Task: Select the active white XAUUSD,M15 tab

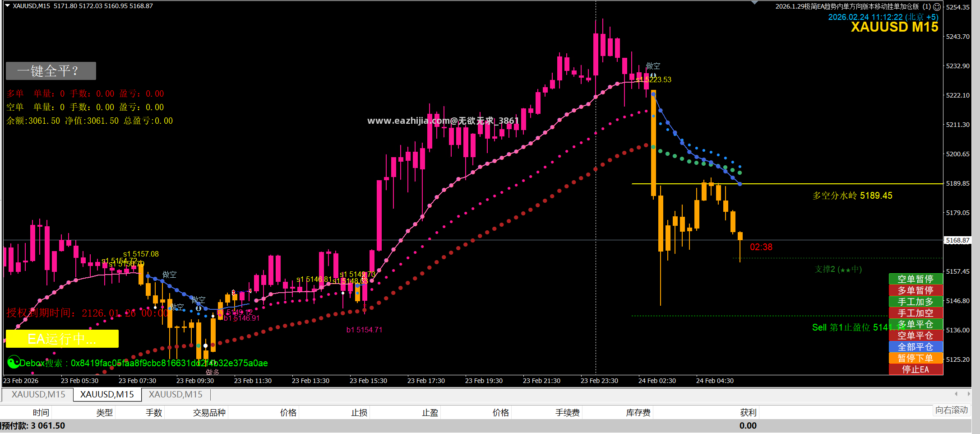Action: (x=107, y=394)
